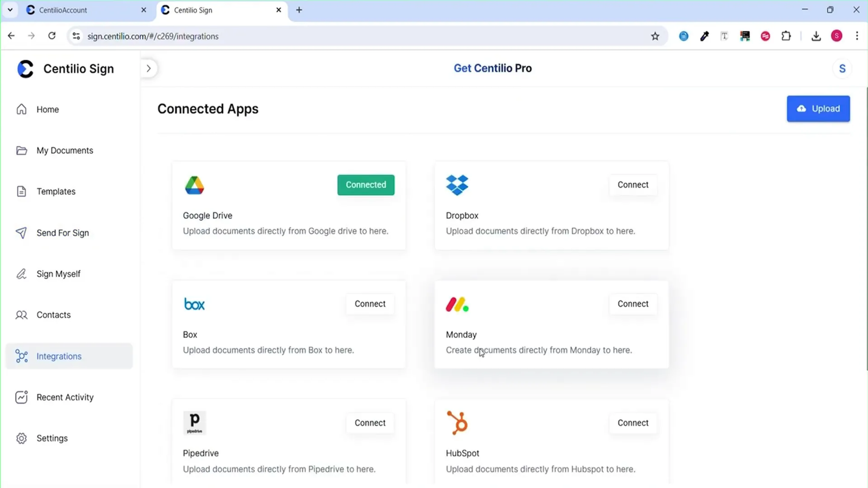Click the Send For Sign paper plane icon
Viewport: 868px width, 488px height.
tap(21, 233)
